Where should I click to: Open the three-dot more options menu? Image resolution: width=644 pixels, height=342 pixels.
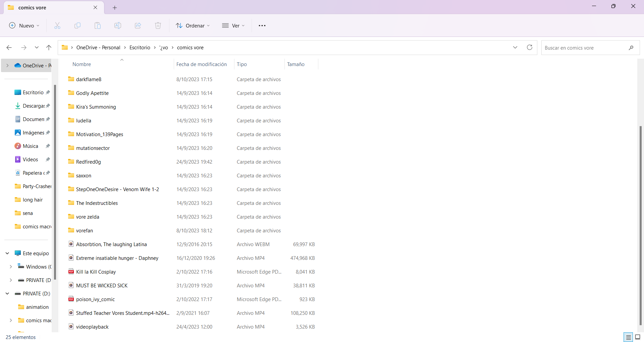[262, 25]
